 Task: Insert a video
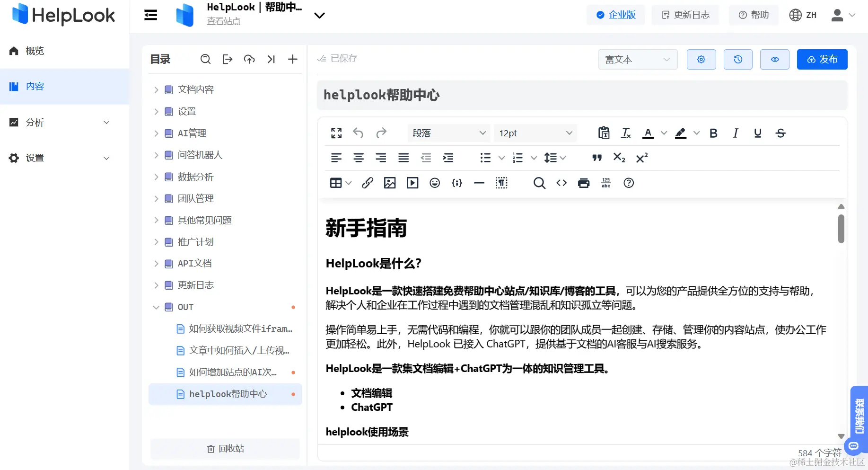pos(412,183)
